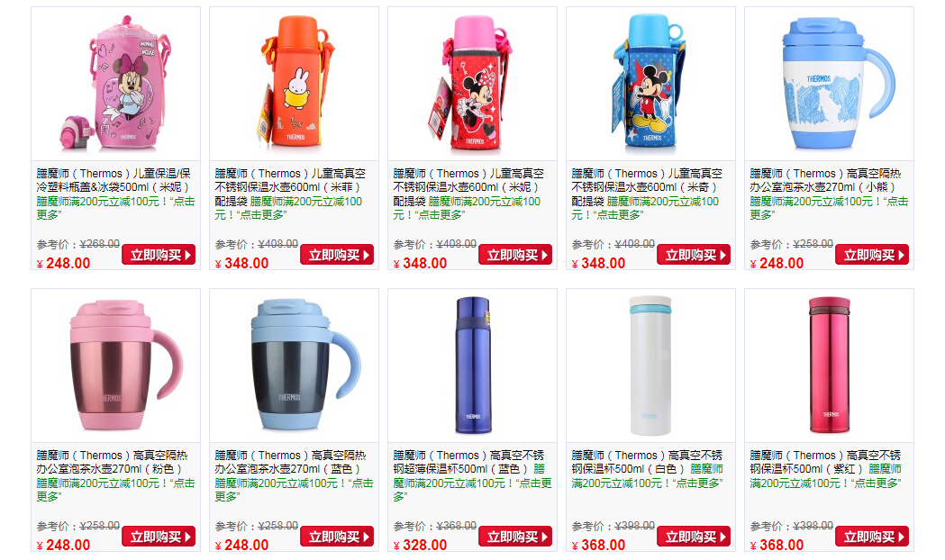Open promo link under bear 270ml mug
The image size is (945, 560).
(829, 208)
